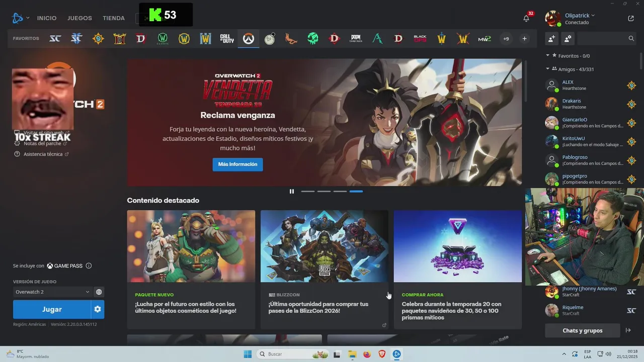Click the friends search field

click(602, 38)
